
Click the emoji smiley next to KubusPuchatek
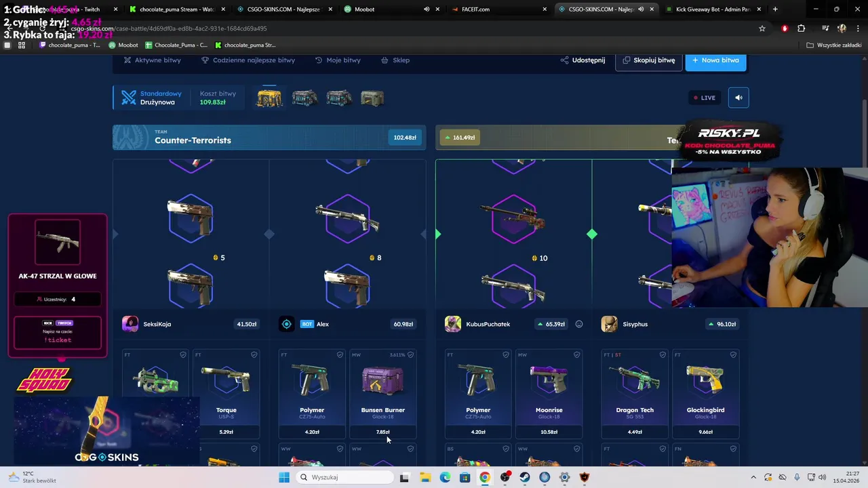(x=579, y=324)
